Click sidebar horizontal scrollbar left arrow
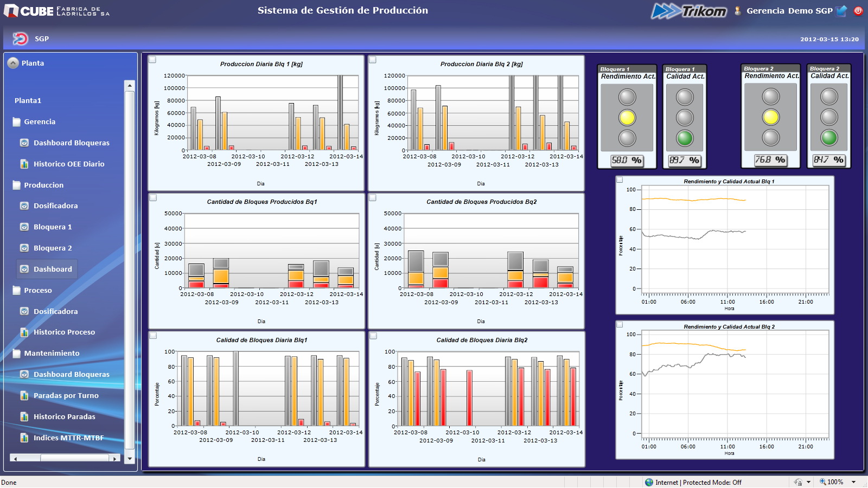Image resolution: width=868 pixels, height=488 pixels. tap(15, 458)
